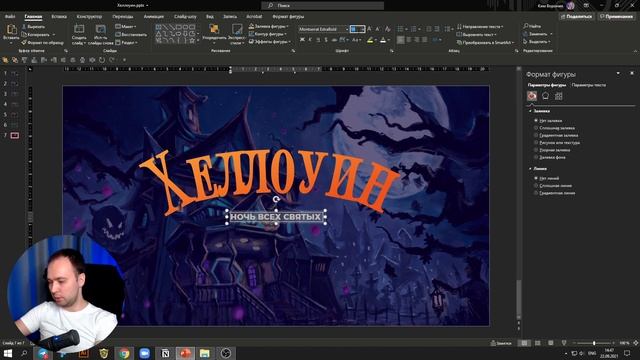Toggle italic К formatting
The width and height of the screenshot is (640, 360).
click(x=310, y=40)
